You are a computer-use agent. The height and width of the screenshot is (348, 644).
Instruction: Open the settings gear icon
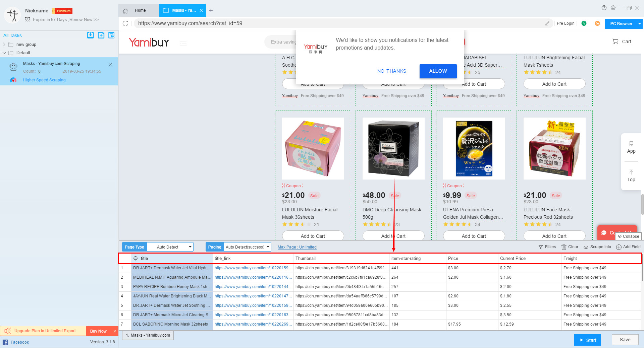click(613, 8)
